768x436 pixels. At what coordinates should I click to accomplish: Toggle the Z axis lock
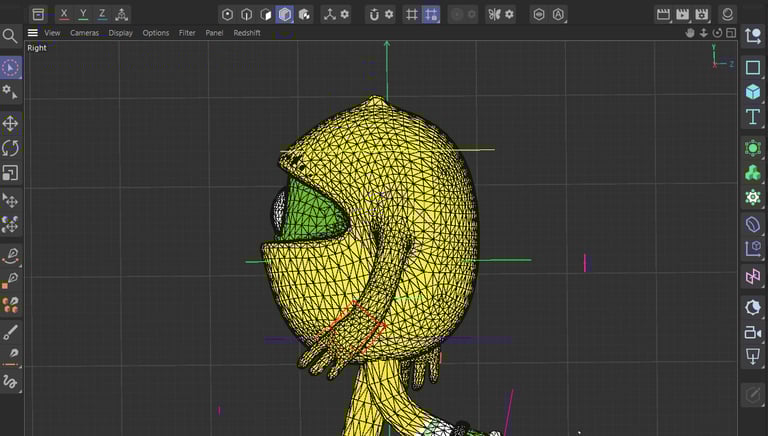click(102, 14)
